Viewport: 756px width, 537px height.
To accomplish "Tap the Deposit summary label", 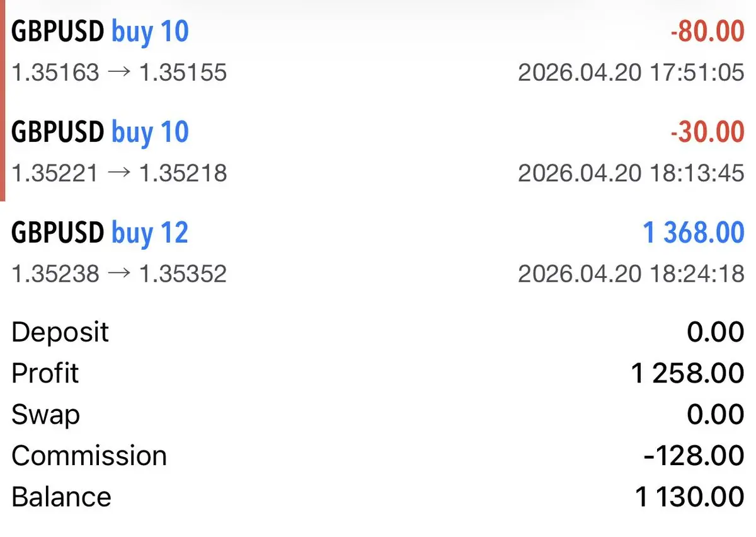I will click(x=60, y=332).
